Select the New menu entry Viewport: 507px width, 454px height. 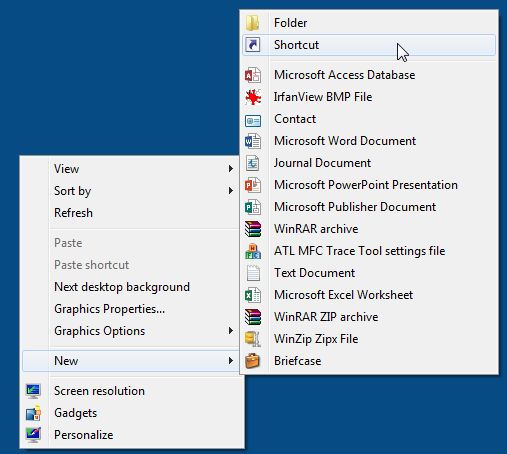132,361
